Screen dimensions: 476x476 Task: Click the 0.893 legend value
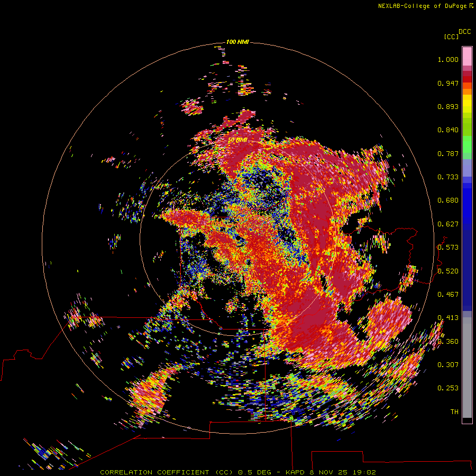click(x=448, y=106)
